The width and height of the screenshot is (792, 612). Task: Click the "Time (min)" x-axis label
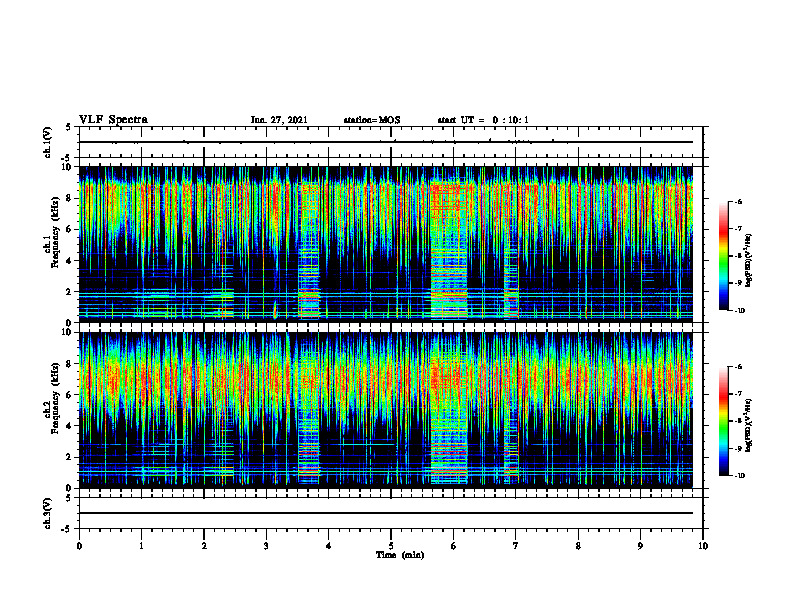tap(400, 555)
